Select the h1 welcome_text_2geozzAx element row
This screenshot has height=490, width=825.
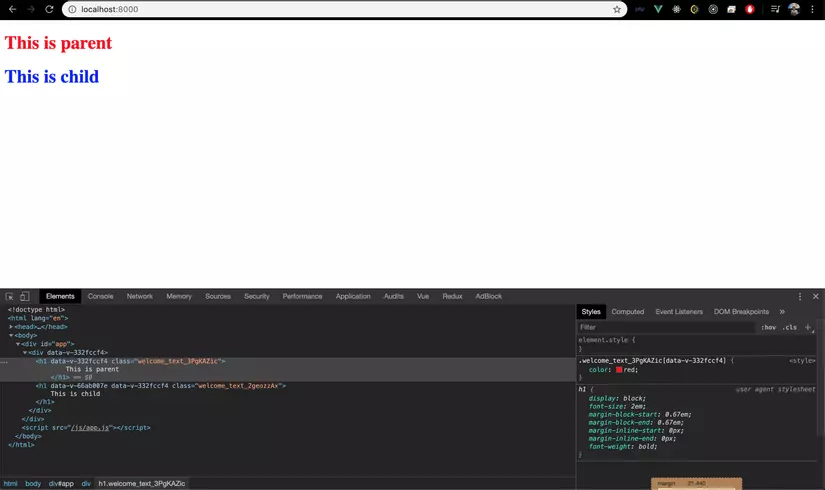pyautogui.click(x=160, y=386)
